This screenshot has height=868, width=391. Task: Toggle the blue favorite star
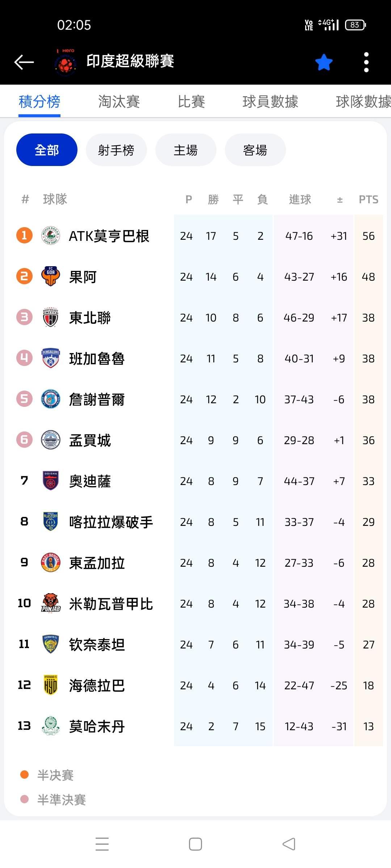click(x=324, y=62)
